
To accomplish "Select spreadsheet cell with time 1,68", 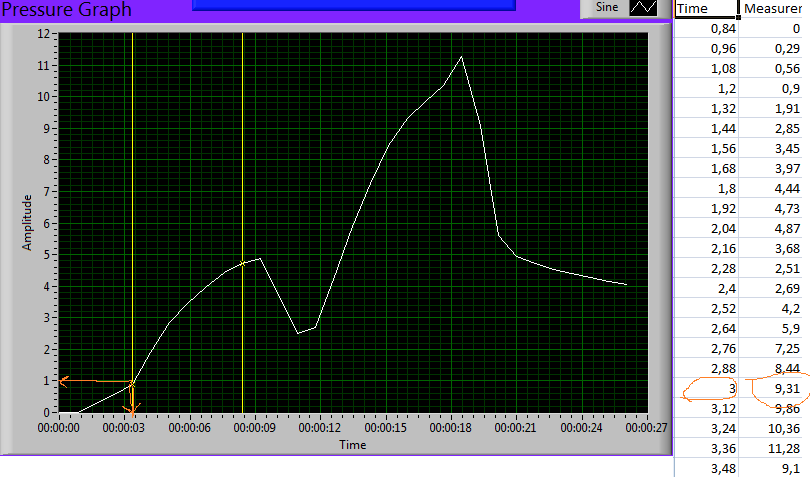I will (707, 168).
